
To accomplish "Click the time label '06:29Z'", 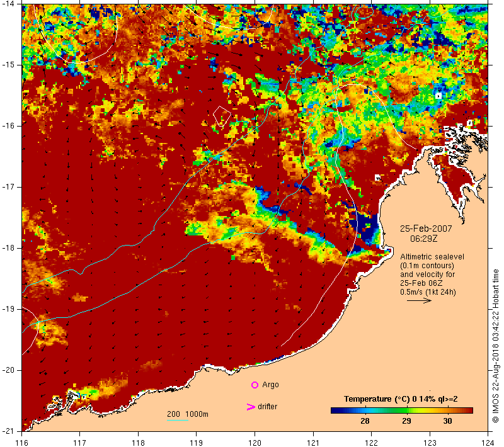I will point(423,239).
